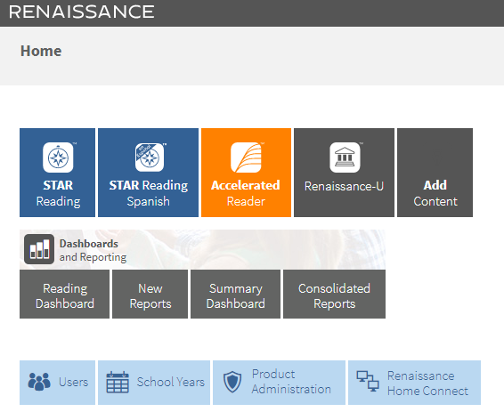
Task: Open Consolidated Reports
Action: (x=334, y=295)
